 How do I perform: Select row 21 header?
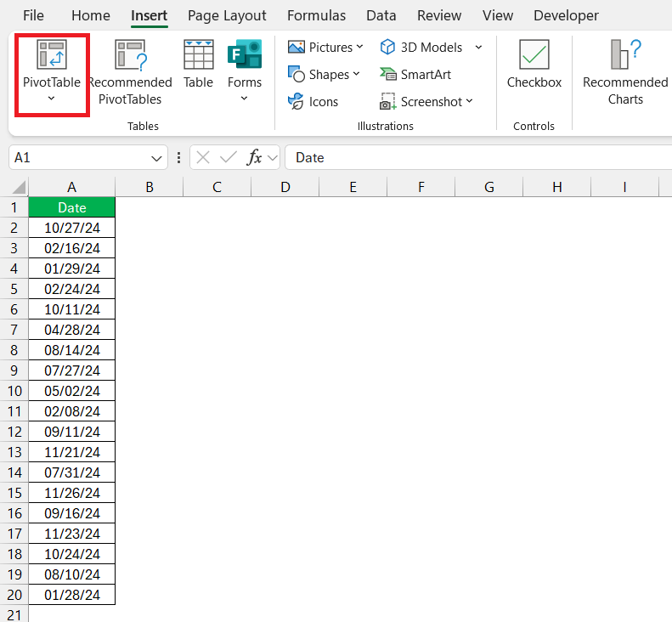tap(14, 615)
